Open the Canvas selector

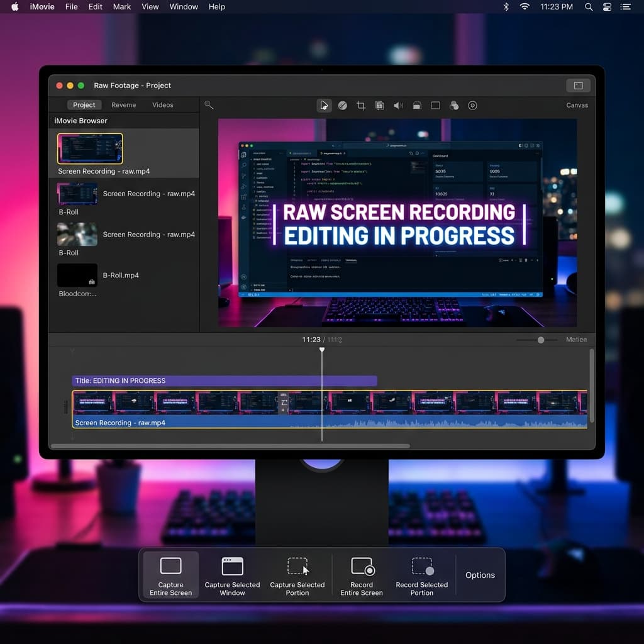coord(577,105)
